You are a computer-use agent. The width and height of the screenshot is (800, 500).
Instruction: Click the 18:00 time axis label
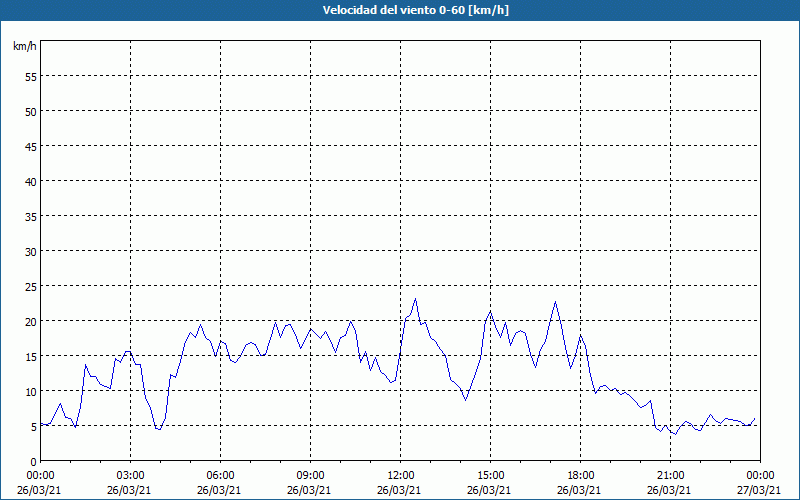click(581, 476)
